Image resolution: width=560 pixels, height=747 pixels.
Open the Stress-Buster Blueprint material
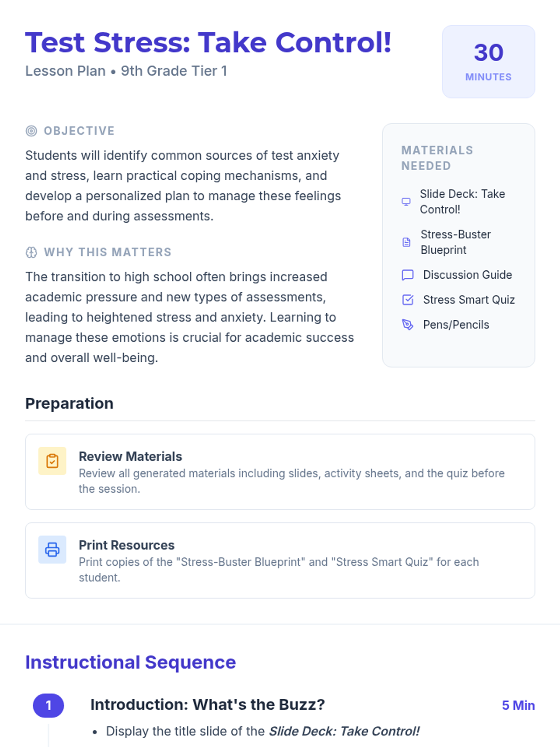tap(455, 242)
